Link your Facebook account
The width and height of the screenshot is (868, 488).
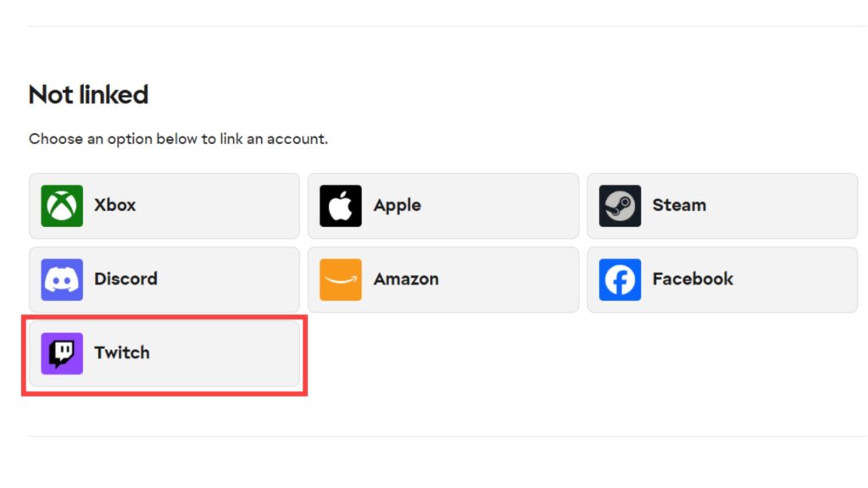tap(722, 279)
